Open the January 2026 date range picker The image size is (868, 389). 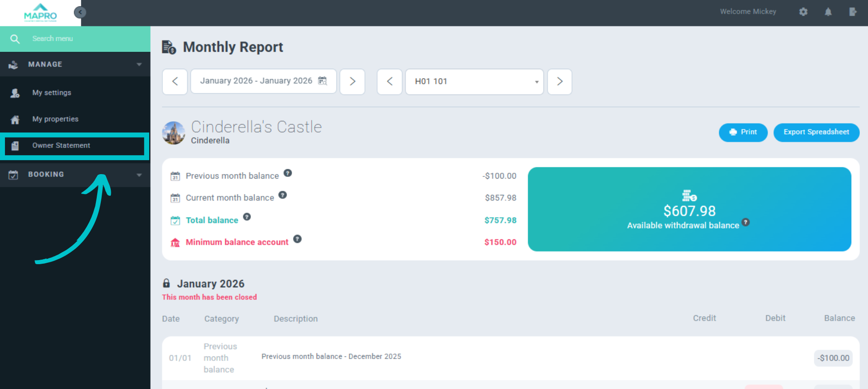[263, 81]
